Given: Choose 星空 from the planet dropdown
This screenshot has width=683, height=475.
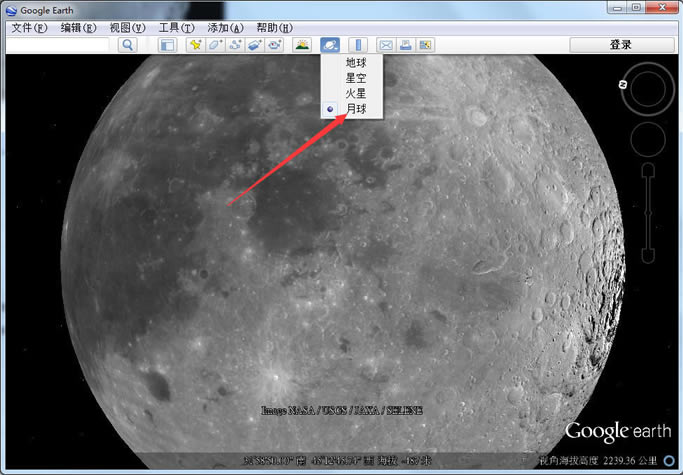Looking at the screenshot, I should [x=356, y=78].
